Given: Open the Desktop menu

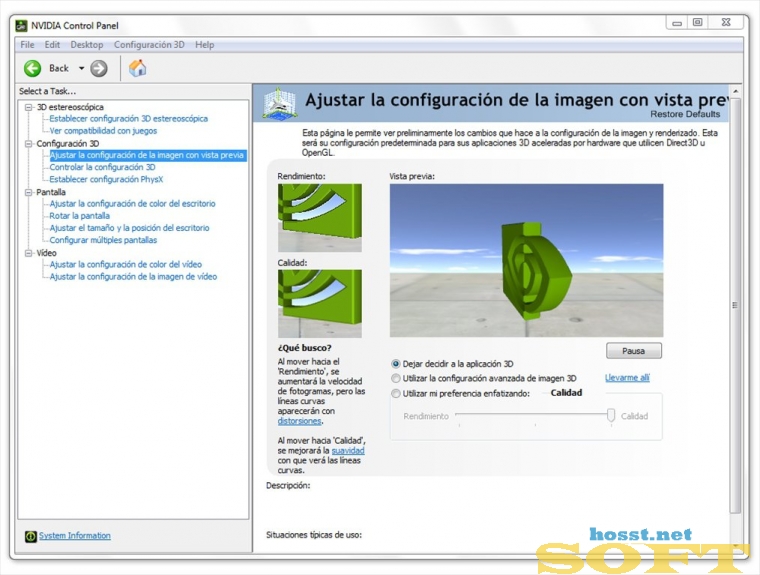Looking at the screenshot, I should pos(87,45).
